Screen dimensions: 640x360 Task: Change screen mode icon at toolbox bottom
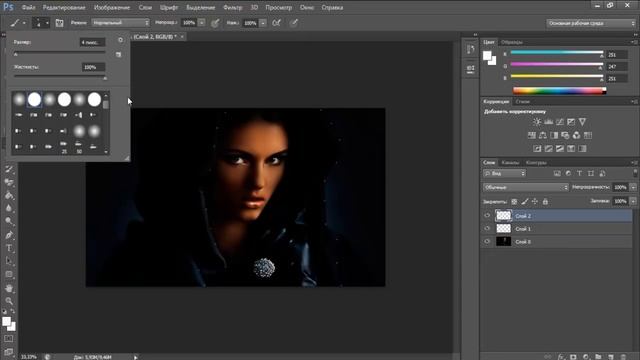point(9,351)
